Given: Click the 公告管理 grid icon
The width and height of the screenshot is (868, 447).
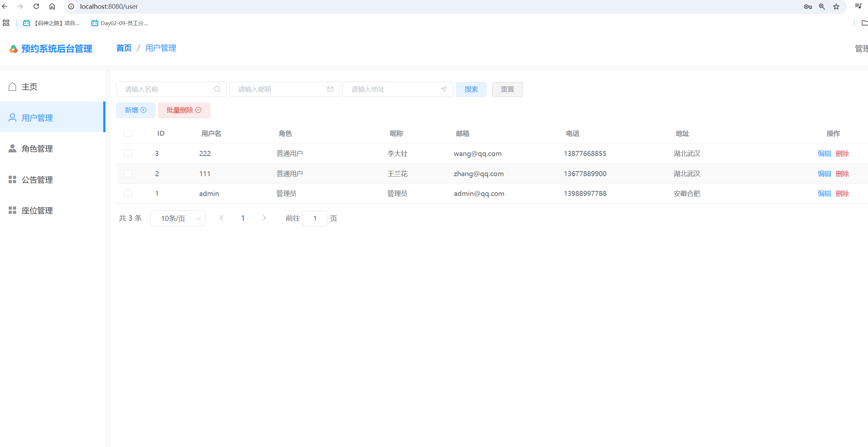Looking at the screenshot, I should [x=12, y=179].
